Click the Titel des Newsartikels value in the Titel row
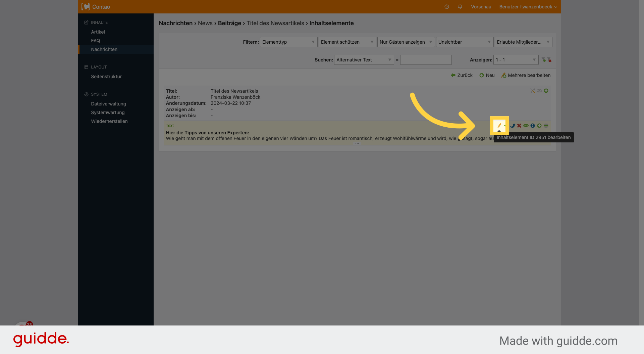644x354 pixels. click(x=234, y=91)
